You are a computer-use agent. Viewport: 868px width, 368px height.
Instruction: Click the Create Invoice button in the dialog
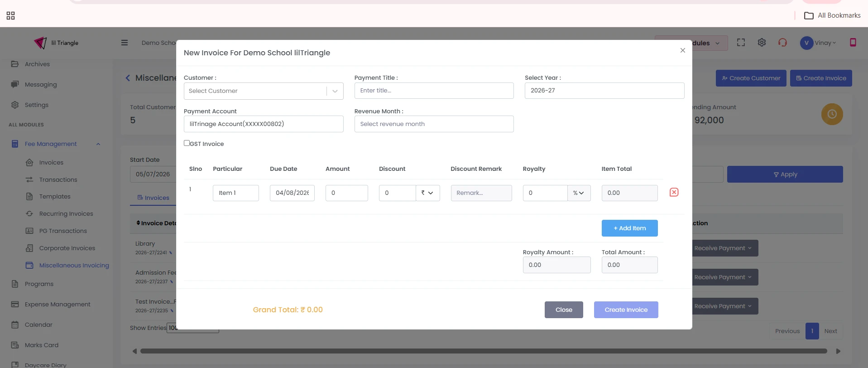point(626,310)
